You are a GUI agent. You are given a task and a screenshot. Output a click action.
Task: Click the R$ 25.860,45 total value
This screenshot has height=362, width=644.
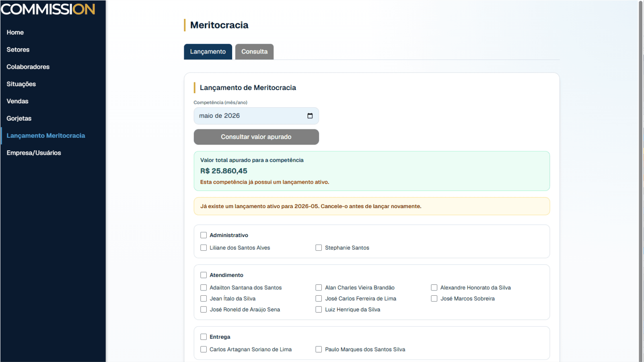[x=224, y=171]
